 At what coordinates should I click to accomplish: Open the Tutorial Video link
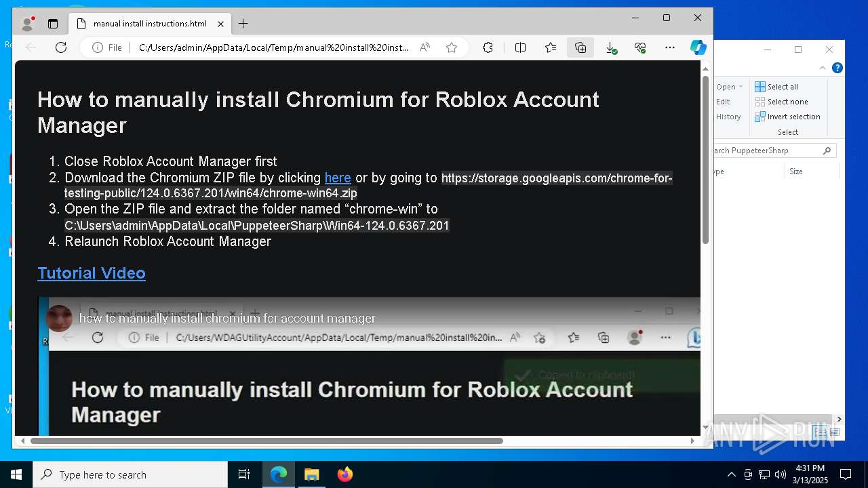tap(92, 273)
